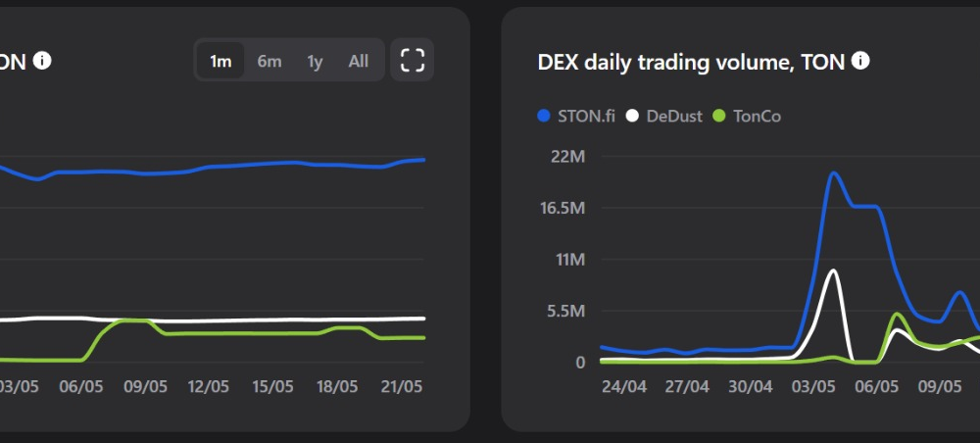This screenshot has width=980, height=443.
Task: Click the blue STON.fi legend dot
Action: [x=544, y=117]
